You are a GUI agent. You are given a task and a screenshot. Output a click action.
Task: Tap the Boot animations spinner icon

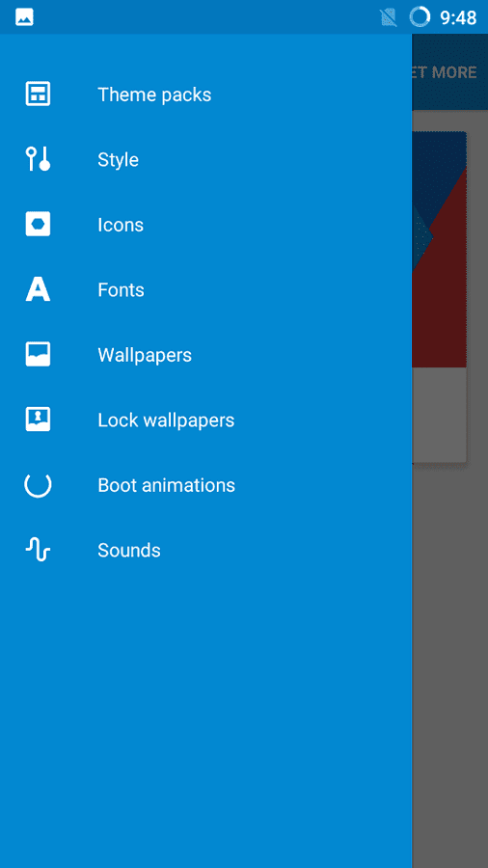click(38, 485)
